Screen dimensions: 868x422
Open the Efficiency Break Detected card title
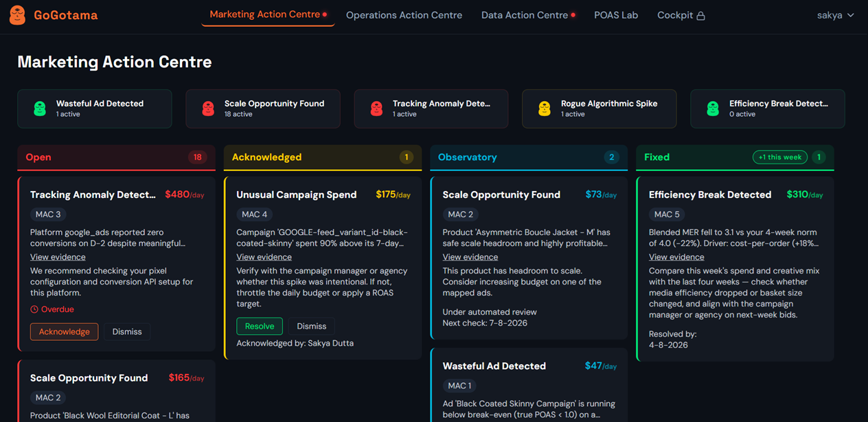(710, 195)
